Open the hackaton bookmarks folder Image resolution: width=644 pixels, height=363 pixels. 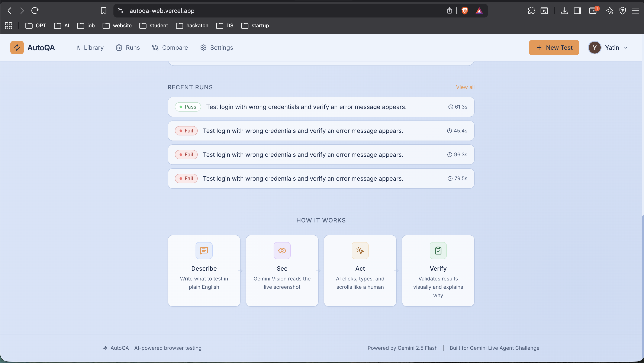coord(192,26)
